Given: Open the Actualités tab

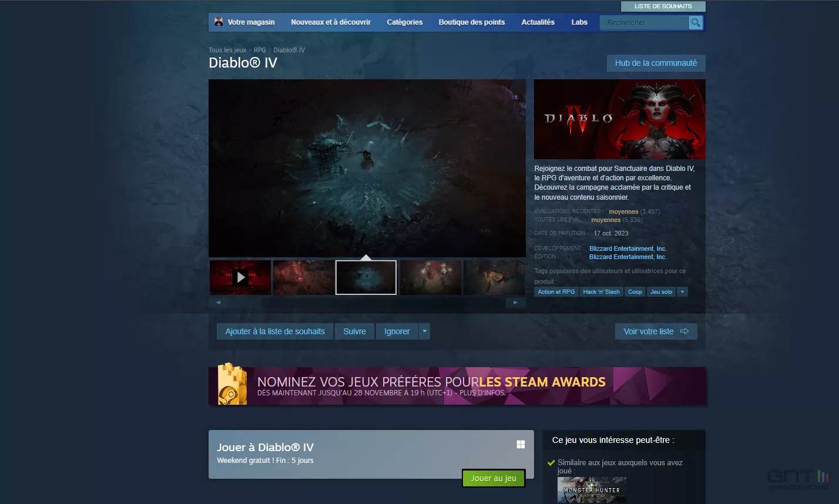Looking at the screenshot, I should 538,22.
